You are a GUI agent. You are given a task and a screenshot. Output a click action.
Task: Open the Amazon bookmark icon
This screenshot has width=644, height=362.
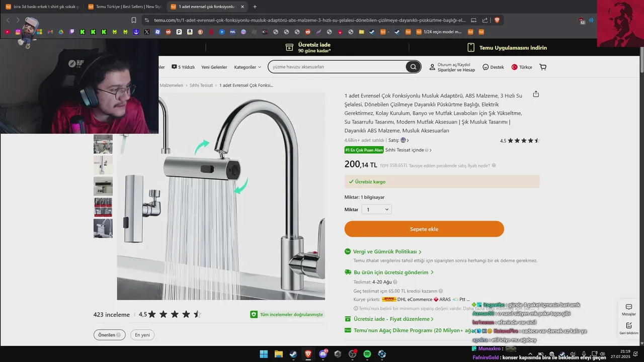(x=190, y=32)
